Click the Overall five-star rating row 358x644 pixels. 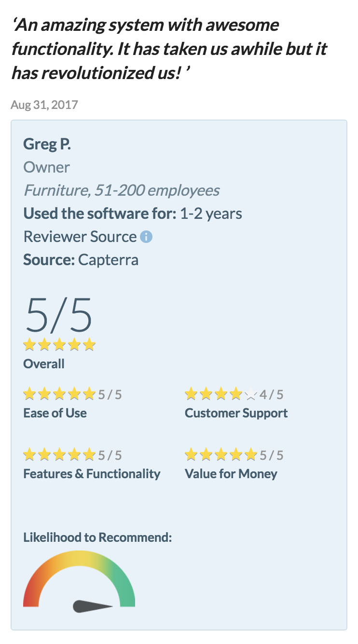[59, 345]
